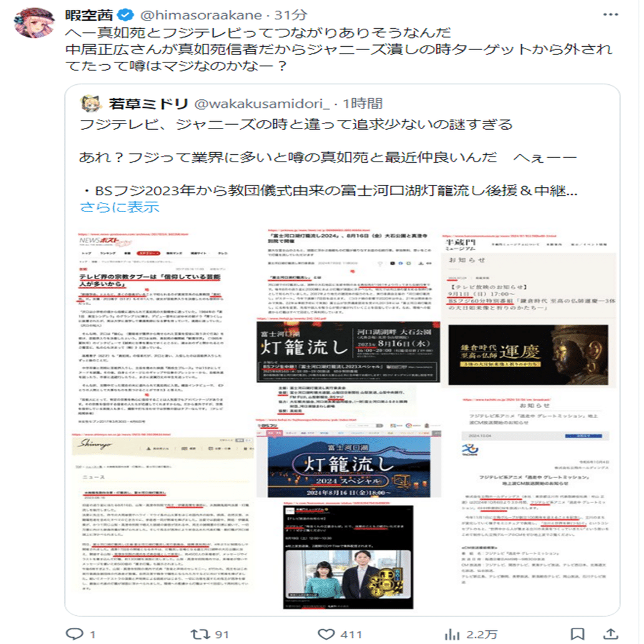View post analytics bar chart icon

click(452, 634)
